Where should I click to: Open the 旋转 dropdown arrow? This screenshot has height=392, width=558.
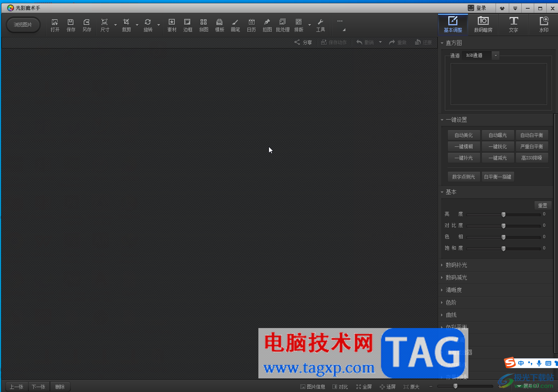coord(159,25)
